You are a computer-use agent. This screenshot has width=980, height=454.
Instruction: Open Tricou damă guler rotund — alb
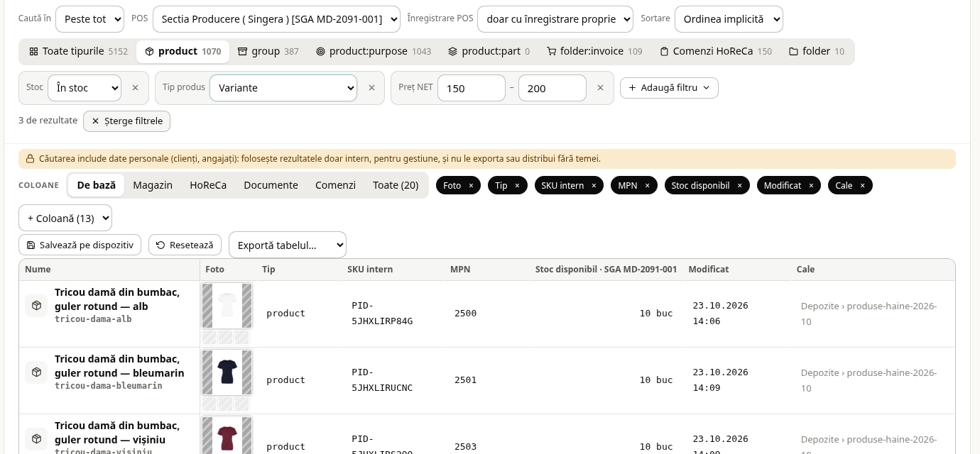click(x=117, y=299)
